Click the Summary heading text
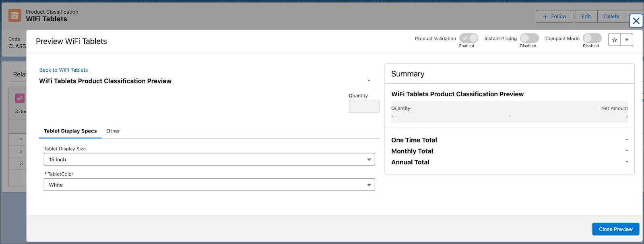Screen dimensions: 644x244 pos(408,74)
